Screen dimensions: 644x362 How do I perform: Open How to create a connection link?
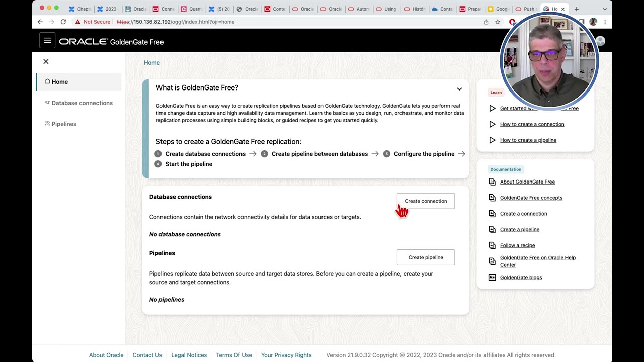click(532, 124)
